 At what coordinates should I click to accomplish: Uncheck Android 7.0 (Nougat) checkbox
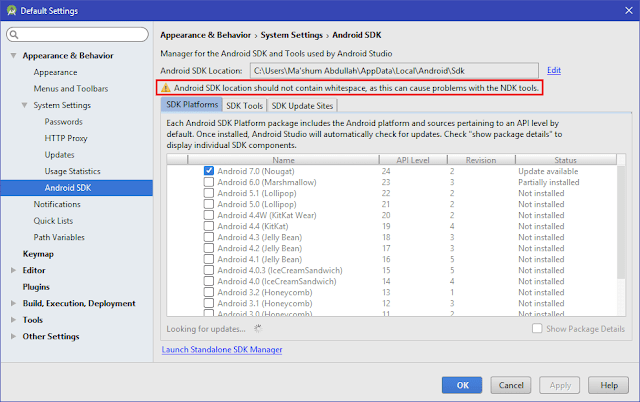(209, 171)
